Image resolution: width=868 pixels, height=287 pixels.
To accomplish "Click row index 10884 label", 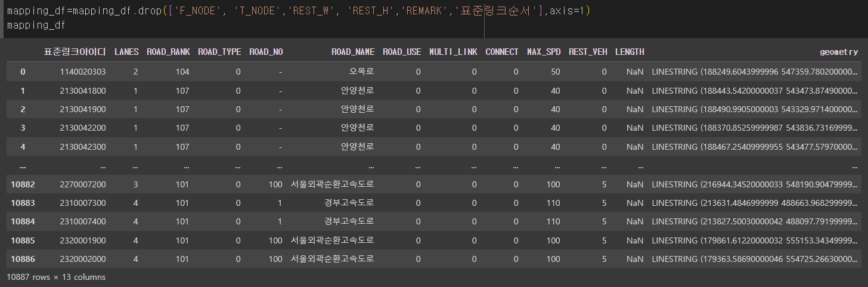I will click(23, 222).
